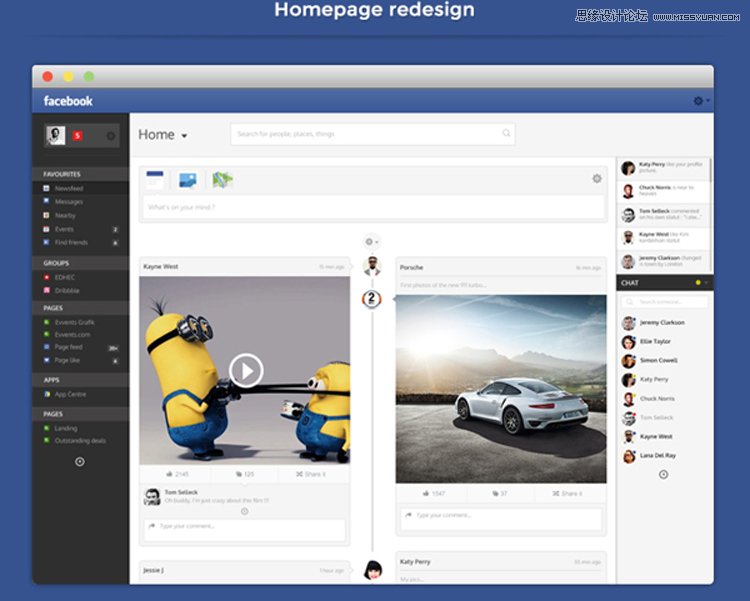Toggle the yellow chat status indicator
This screenshot has width=750, height=601.
(x=698, y=283)
